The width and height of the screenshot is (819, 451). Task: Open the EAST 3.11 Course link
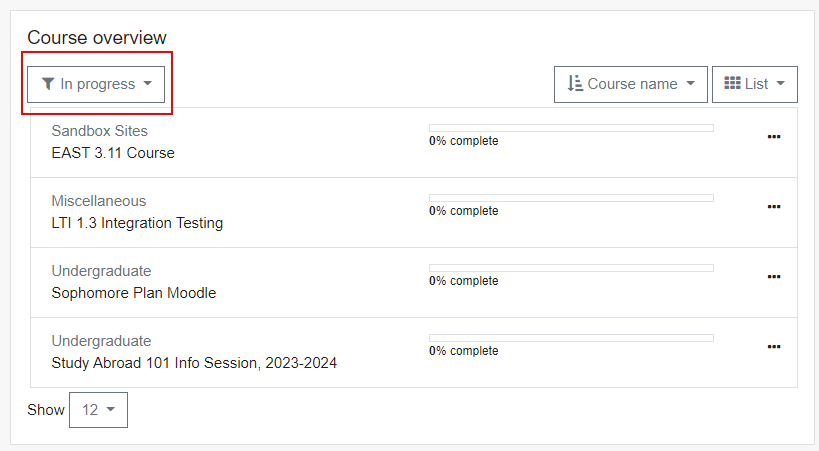(x=113, y=153)
